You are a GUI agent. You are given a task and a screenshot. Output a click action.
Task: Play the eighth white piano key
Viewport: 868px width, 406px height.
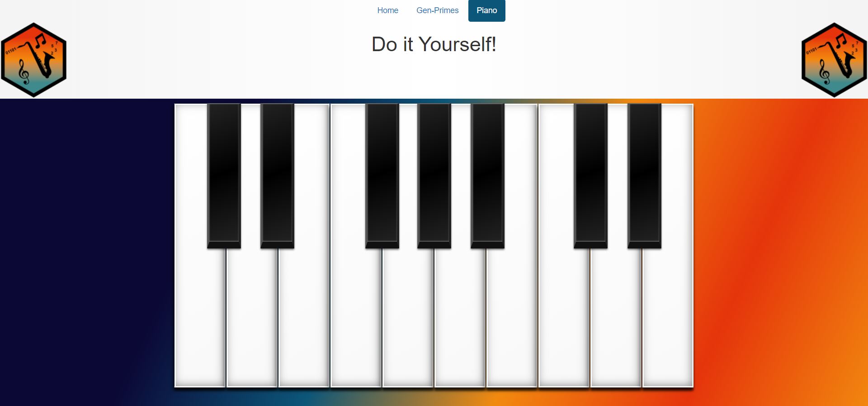click(564, 317)
